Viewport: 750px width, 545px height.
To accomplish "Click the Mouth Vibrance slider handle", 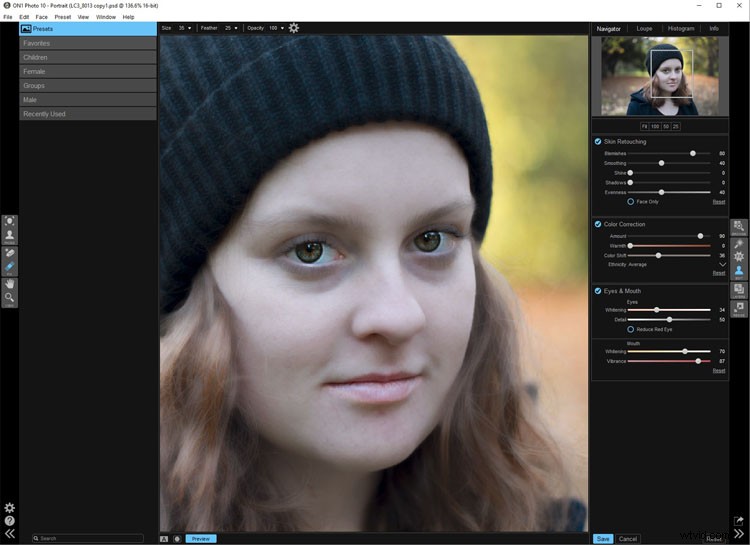I will click(x=698, y=361).
